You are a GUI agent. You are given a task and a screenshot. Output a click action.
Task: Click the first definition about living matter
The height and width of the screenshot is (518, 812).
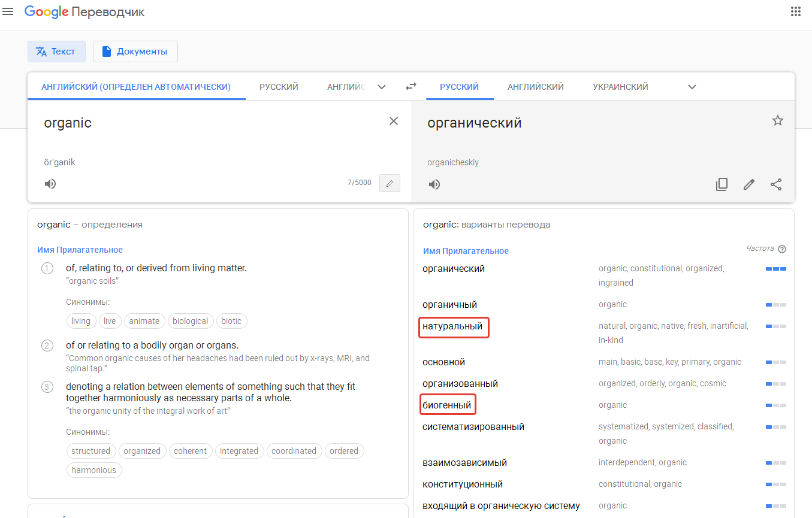coord(156,268)
